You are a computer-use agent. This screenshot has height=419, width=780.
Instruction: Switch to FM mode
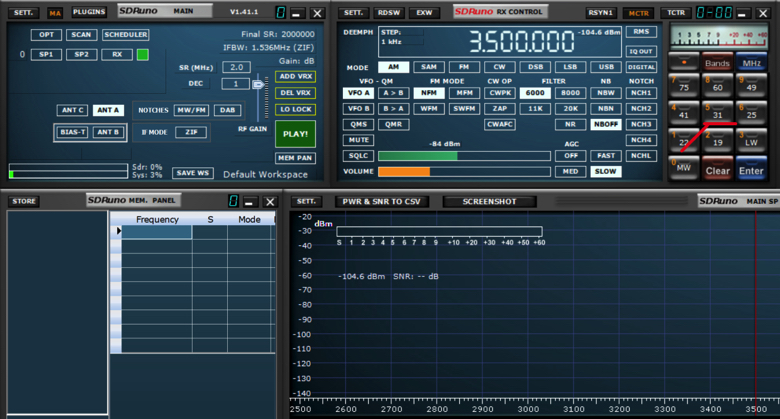click(x=464, y=67)
